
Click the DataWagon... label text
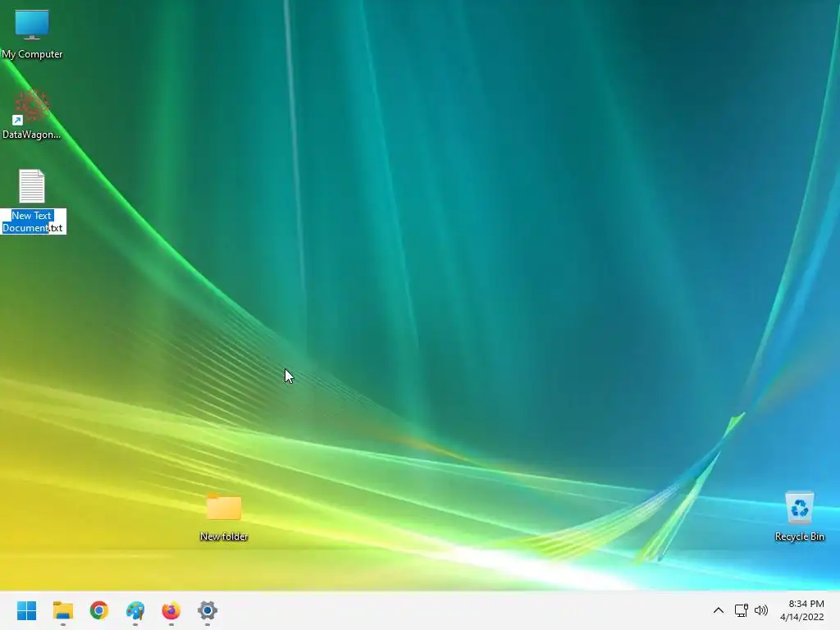pos(32,135)
